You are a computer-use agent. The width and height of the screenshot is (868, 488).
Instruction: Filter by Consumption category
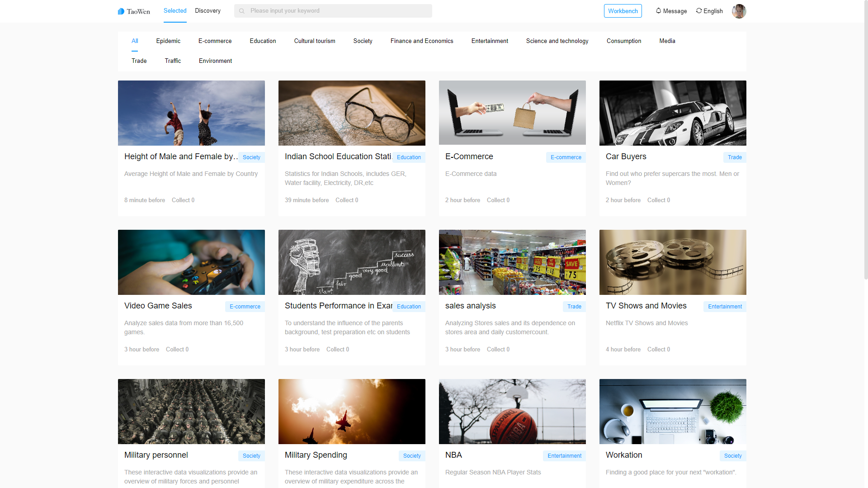(x=623, y=41)
